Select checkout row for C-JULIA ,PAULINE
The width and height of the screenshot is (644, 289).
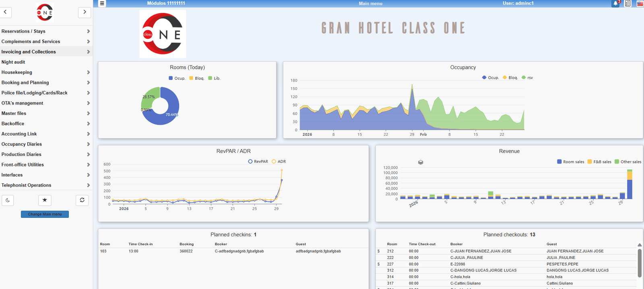(507, 258)
